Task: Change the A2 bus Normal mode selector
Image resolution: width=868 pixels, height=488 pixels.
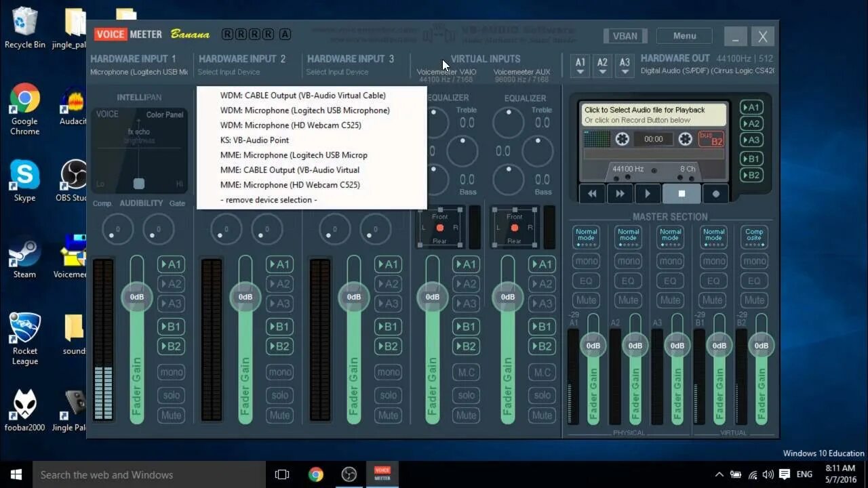Action: click(x=628, y=237)
